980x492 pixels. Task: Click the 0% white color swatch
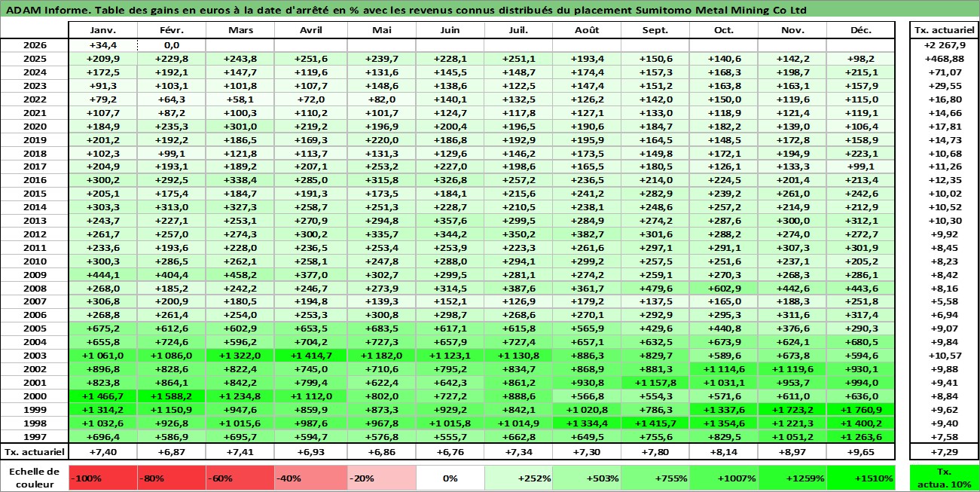pos(450,478)
